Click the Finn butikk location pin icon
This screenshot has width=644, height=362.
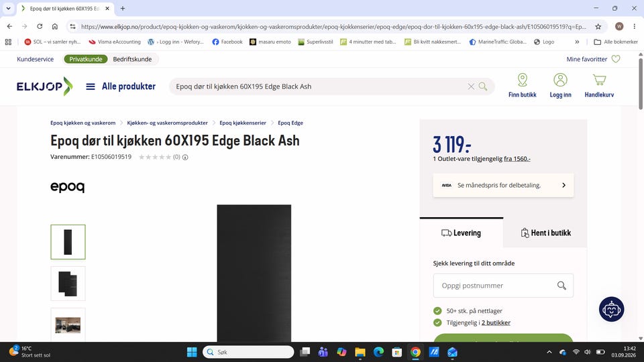[523, 80]
